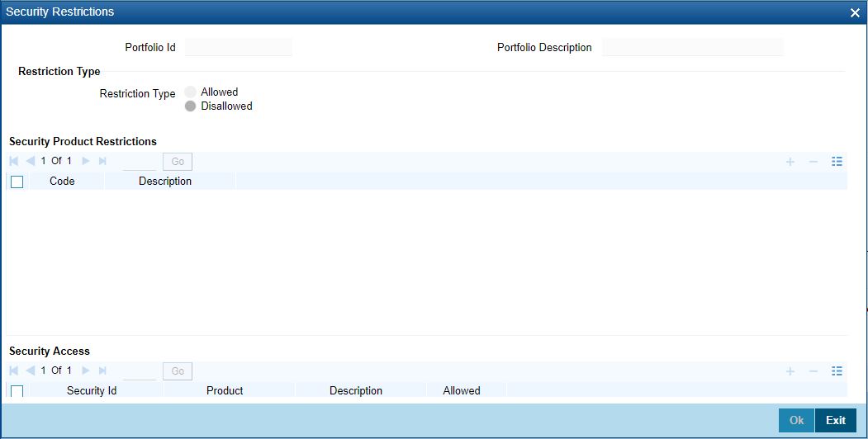The image size is (868, 439).
Task: Go to next page in Security Access
Action: (86, 371)
